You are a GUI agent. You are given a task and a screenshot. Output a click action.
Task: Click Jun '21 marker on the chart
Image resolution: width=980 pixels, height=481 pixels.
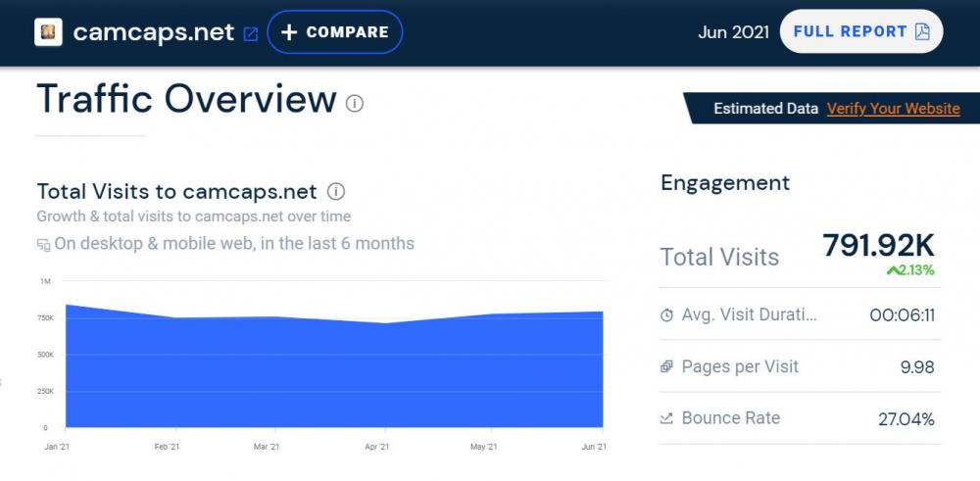point(595,447)
